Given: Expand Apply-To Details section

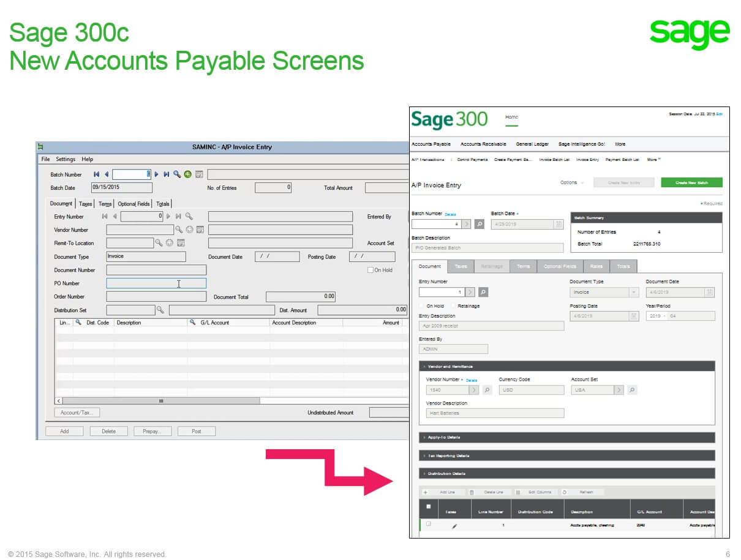Looking at the screenshot, I should pos(568,438).
